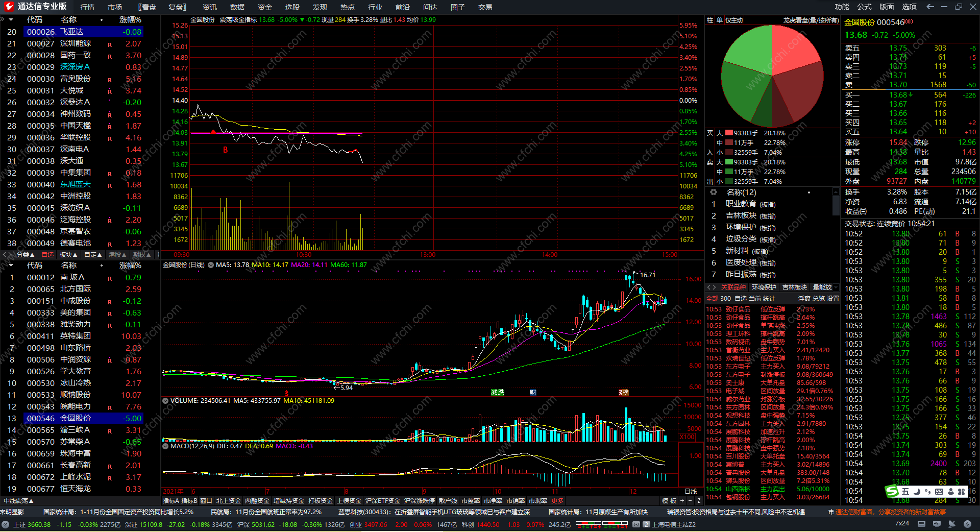The height and width of the screenshot is (532, 980).
Task: Click the 减跌 marker on the daily chart
Action: point(498,392)
